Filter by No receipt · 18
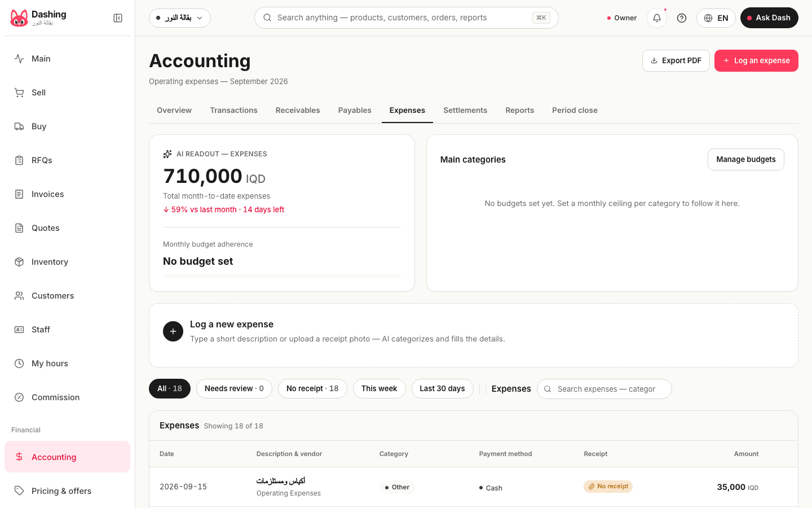The width and height of the screenshot is (812, 508). click(312, 388)
